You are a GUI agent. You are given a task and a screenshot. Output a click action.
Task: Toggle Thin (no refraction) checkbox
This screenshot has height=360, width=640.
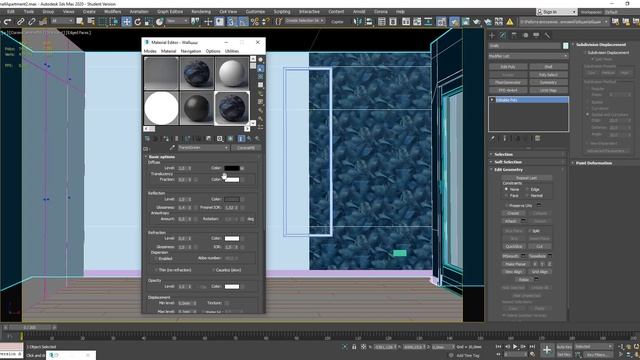[x=156, y=270]
